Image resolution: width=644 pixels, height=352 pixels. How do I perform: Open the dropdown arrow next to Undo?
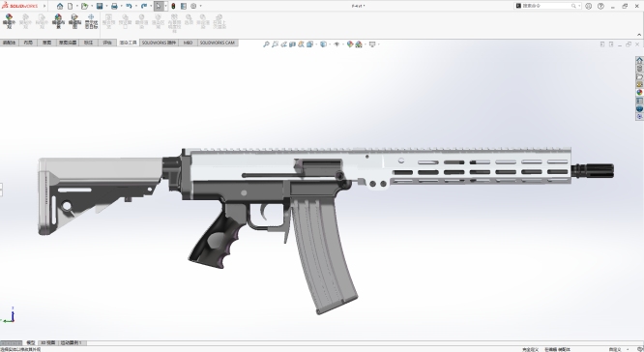(x=136, y=6)
